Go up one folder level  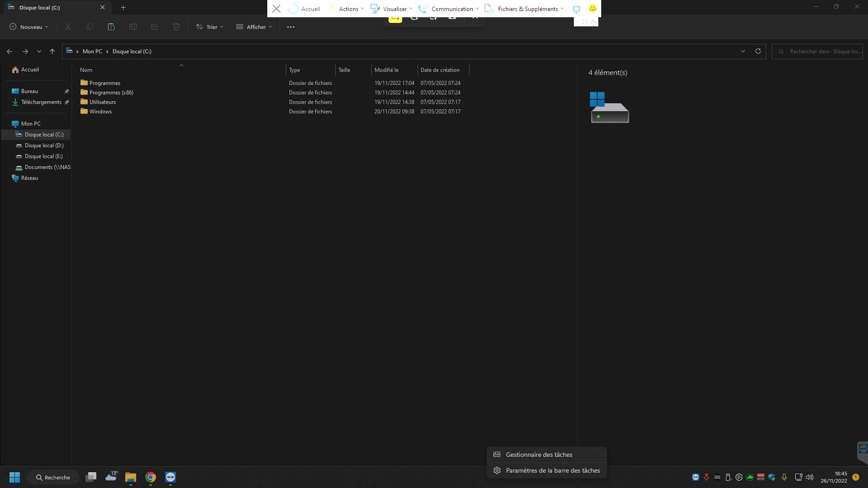(x=52, y=51)
